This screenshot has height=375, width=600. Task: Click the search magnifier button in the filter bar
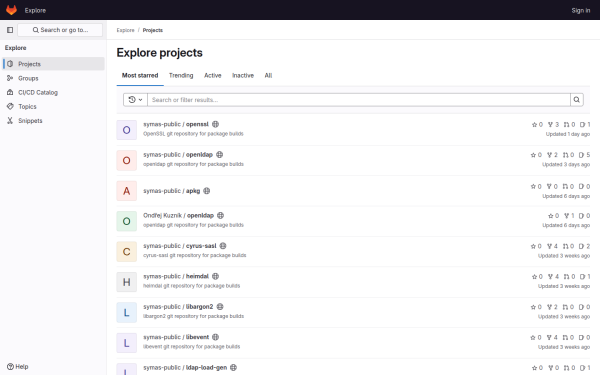click(576, 100)
